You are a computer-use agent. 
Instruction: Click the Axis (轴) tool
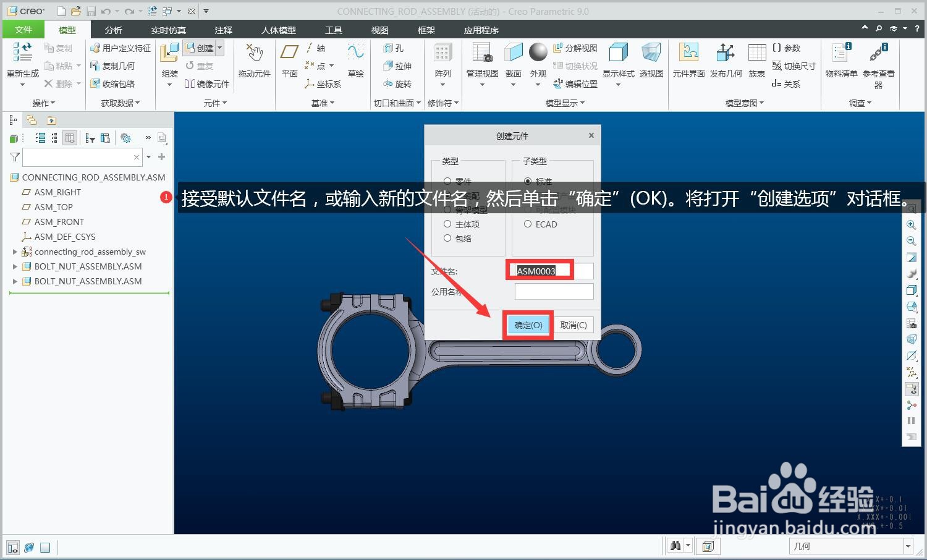(315, 48)
